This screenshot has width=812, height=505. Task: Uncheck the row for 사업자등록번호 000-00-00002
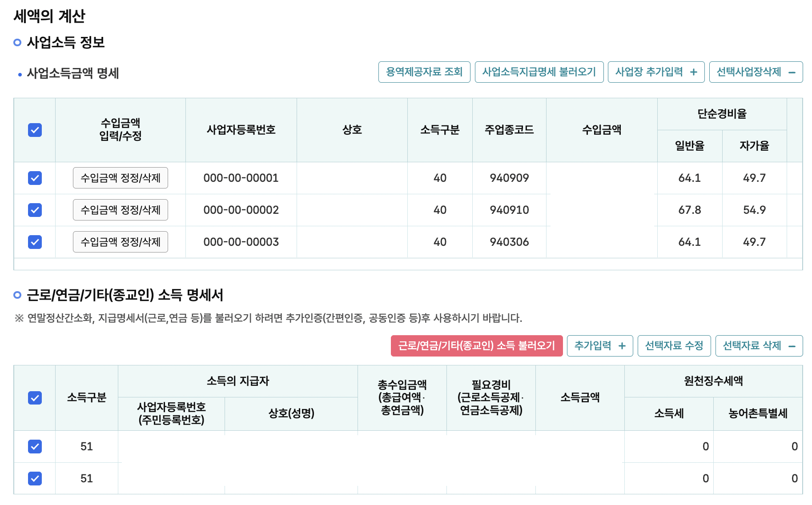coord(35,210)
